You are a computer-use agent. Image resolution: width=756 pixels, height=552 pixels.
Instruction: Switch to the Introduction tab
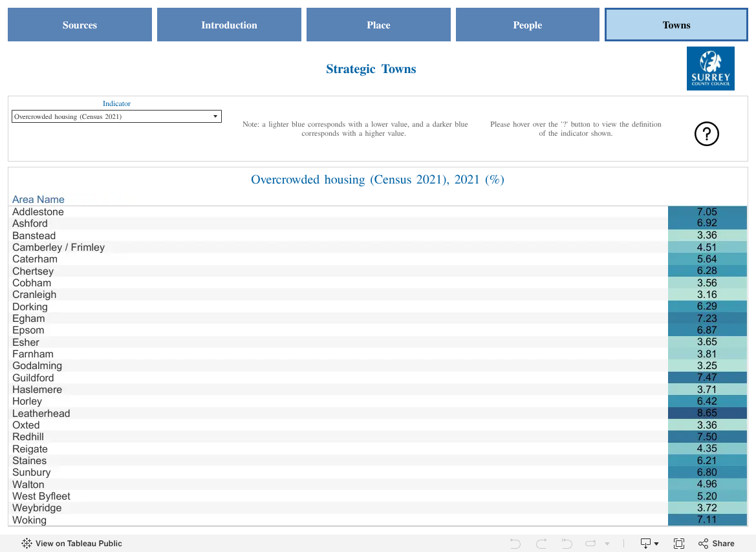coord(229,25)
